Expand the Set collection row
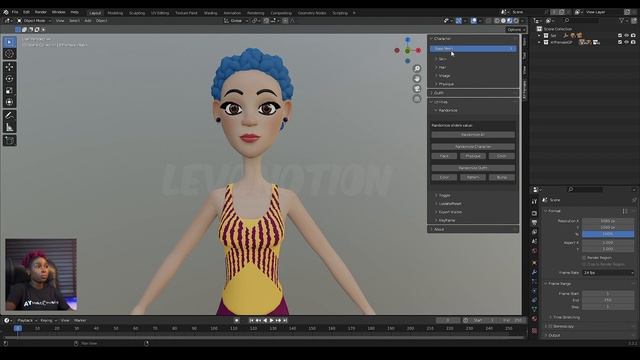The height and width of the screenshot is (360, 640). point(540,36)
